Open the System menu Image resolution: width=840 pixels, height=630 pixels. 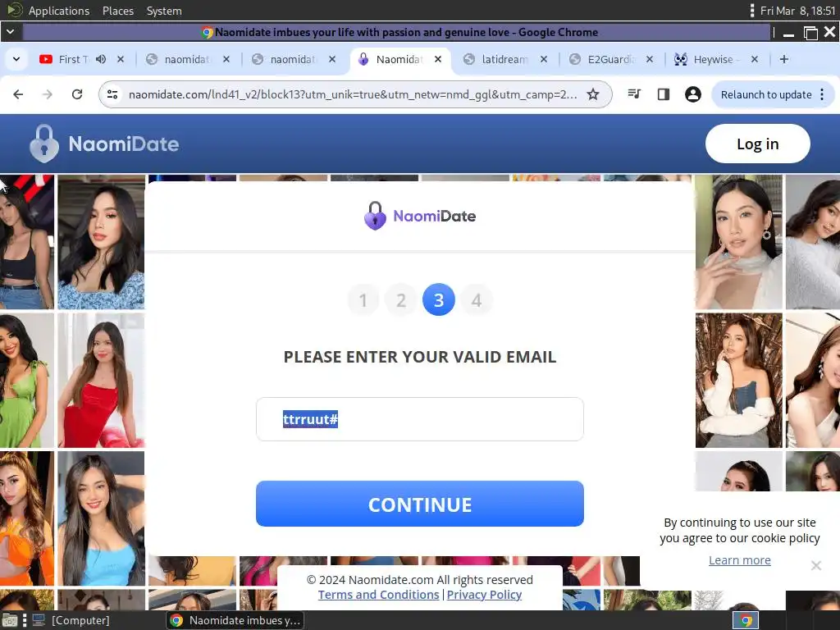pos(164,11)
